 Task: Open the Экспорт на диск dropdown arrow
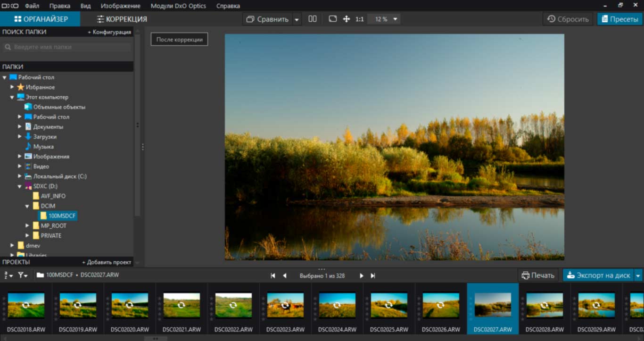[638, 275]
